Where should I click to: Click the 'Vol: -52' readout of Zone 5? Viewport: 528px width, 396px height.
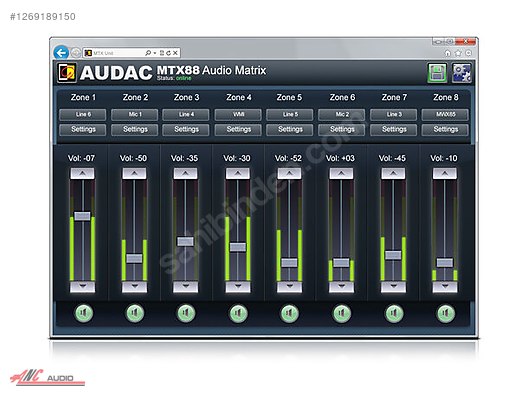coord(289,158)
